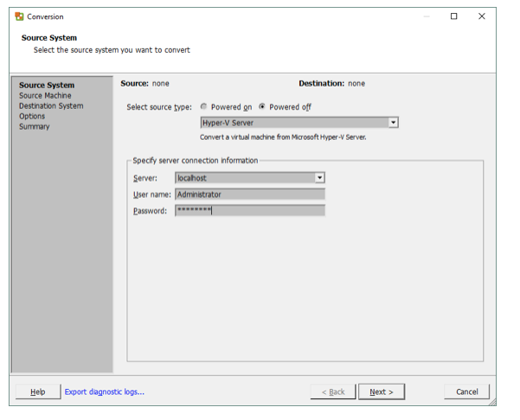
Task: Select Source Machine step in sidebar
Action: (x=45, y=95)
